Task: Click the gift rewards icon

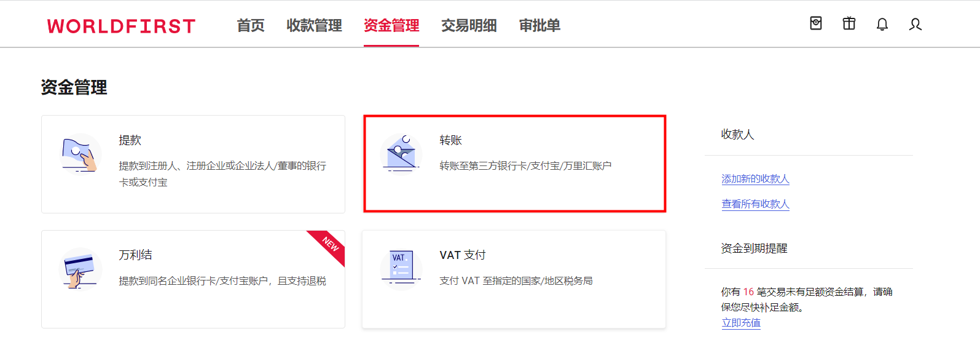Action: pyautogui.click(x=849, y=23)
